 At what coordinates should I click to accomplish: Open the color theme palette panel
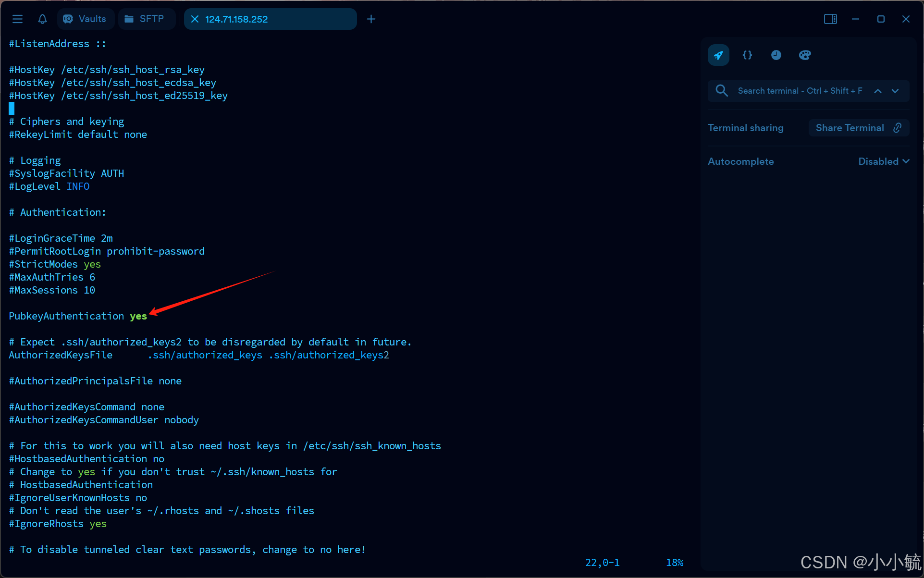(x=805, y=55)
